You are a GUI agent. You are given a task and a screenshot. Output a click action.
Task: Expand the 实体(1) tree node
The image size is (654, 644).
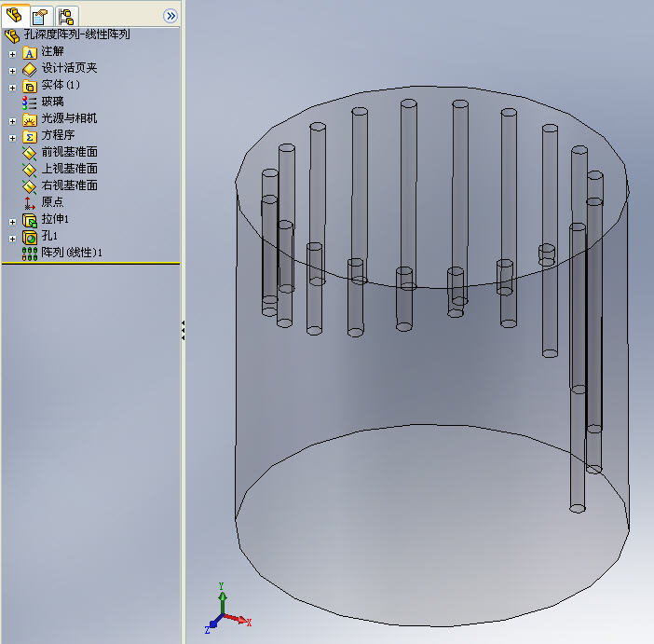[x=12, y=88]
